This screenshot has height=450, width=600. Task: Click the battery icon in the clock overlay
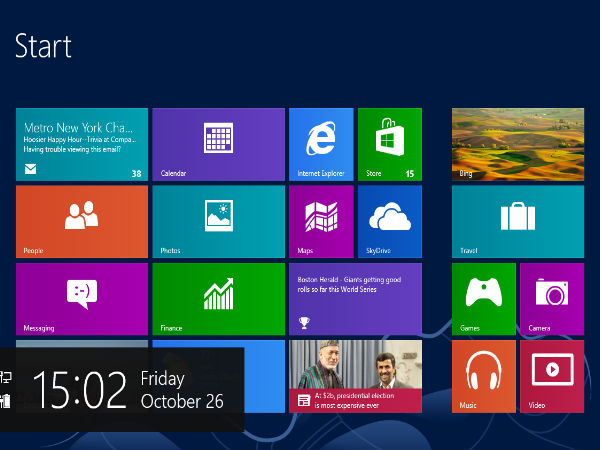(x=5, y=401)
